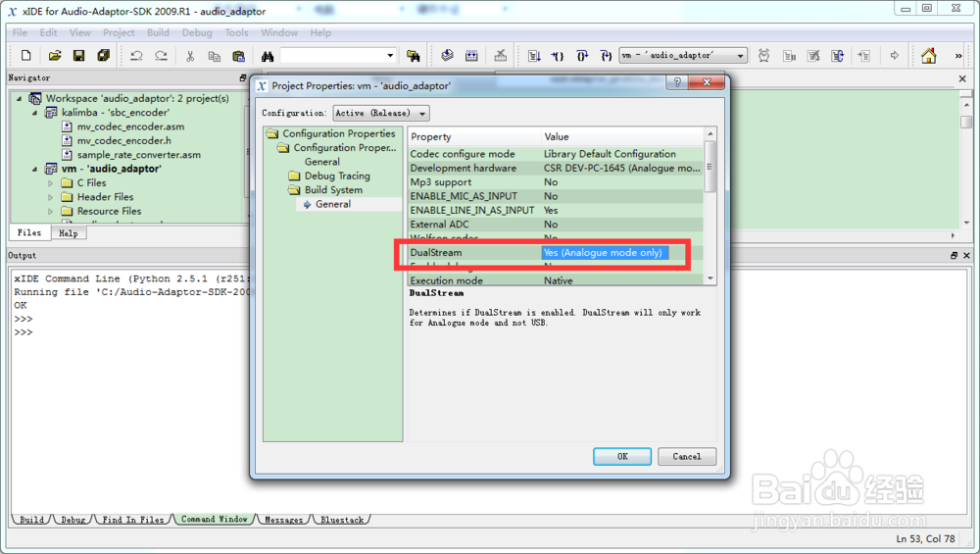
Task: Click the Restart debug toolbar icon
Action: [838, 56]
